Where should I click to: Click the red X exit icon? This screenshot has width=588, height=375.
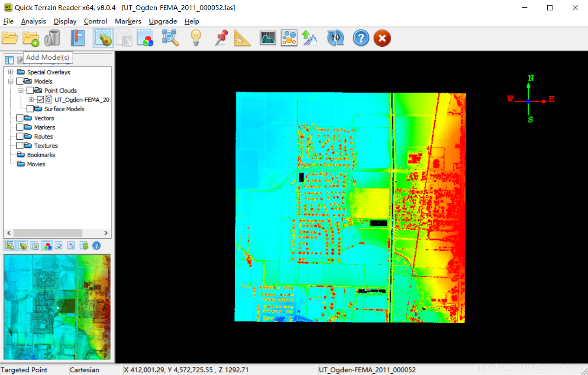(x=382, y=38)
